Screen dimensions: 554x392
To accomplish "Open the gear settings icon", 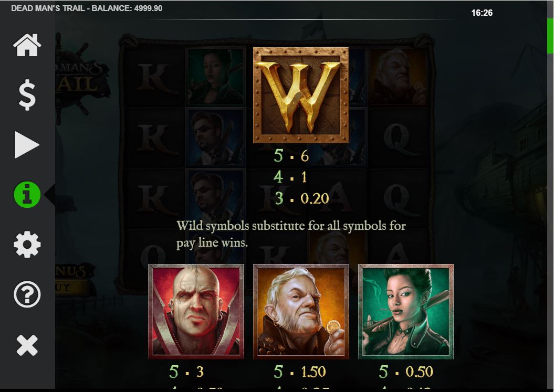I will tap(27, 245).
